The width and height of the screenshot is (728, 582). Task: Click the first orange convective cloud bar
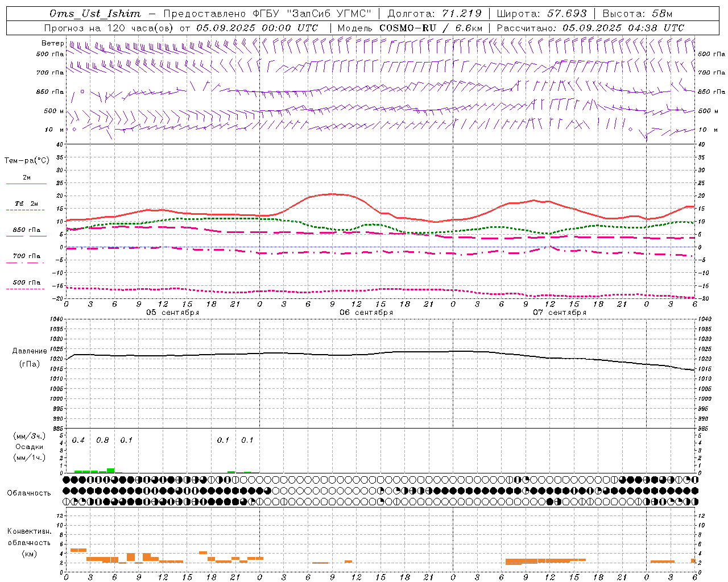(x=78, y=550)
